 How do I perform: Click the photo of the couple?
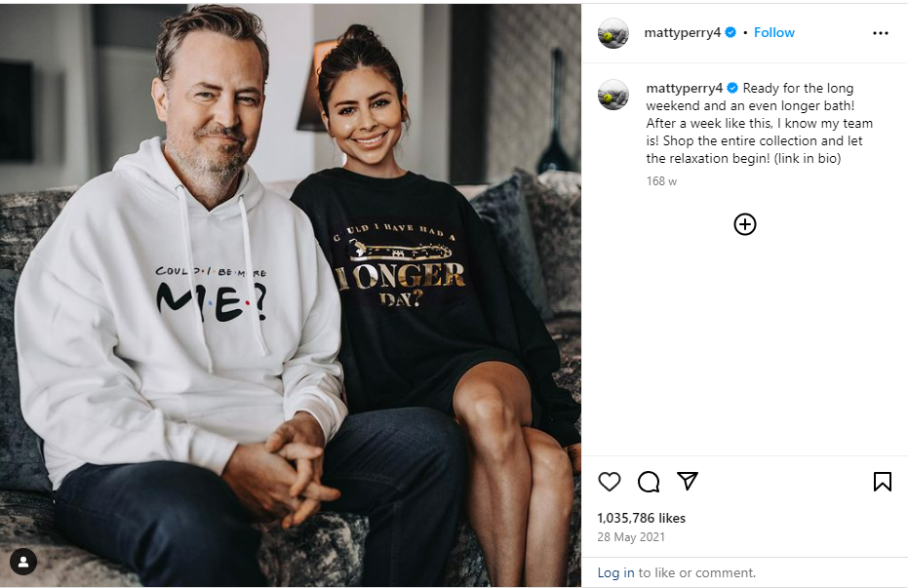pyautogui.click(x=291, y=293)
